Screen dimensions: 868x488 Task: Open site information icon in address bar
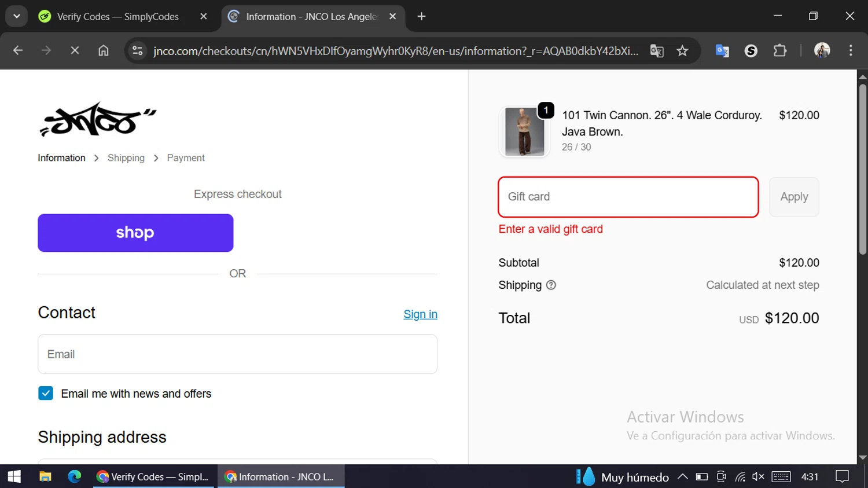[138, 51]
